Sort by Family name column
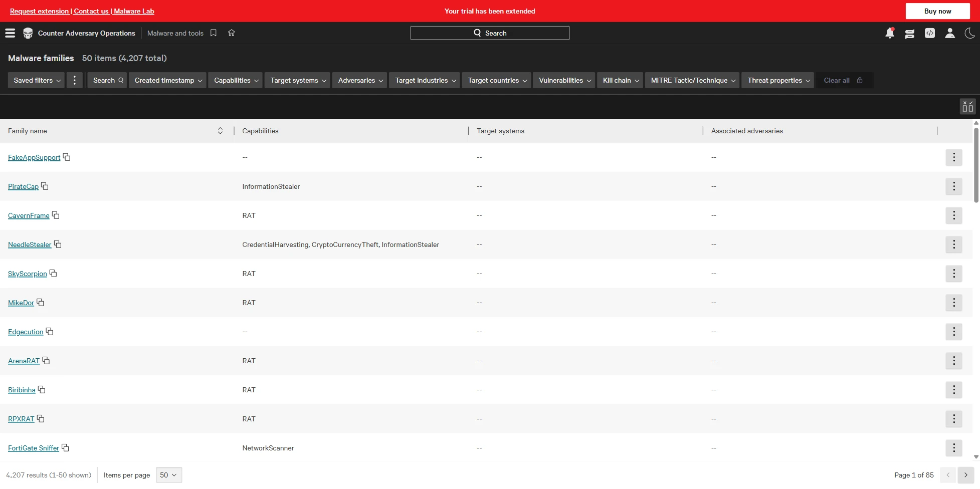 (220, 131)
